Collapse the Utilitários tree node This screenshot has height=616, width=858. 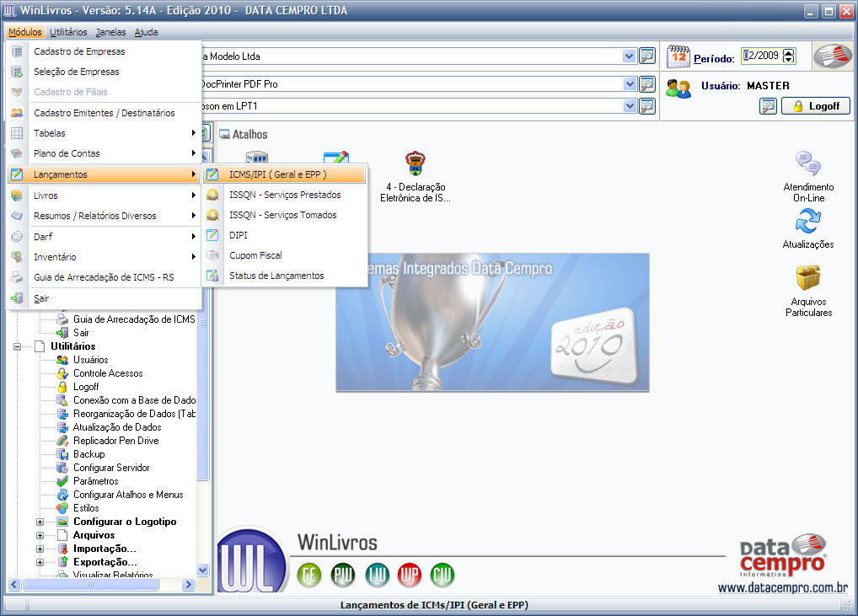click(x=18, y=346)
